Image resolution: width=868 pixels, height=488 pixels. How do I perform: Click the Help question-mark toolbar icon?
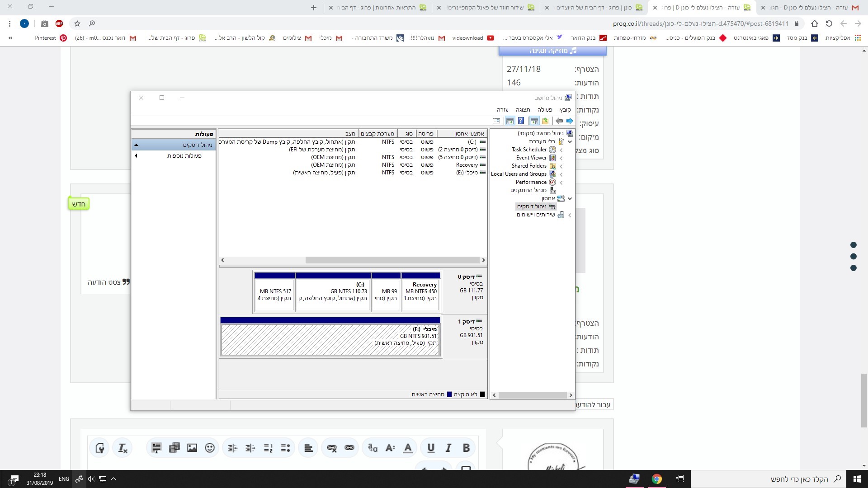tap(521, 121)
